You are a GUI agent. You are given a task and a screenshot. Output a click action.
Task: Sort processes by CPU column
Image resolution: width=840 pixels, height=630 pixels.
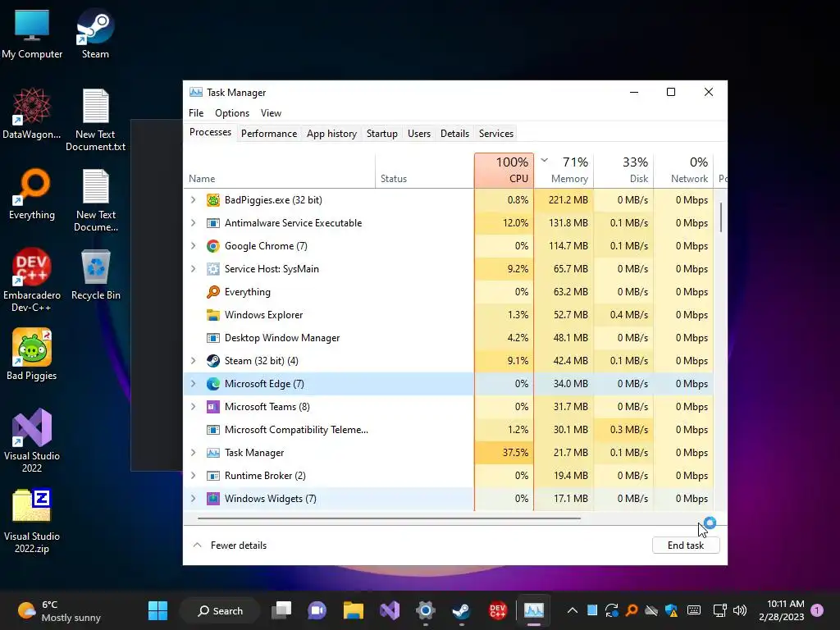[x=504, y=171]
